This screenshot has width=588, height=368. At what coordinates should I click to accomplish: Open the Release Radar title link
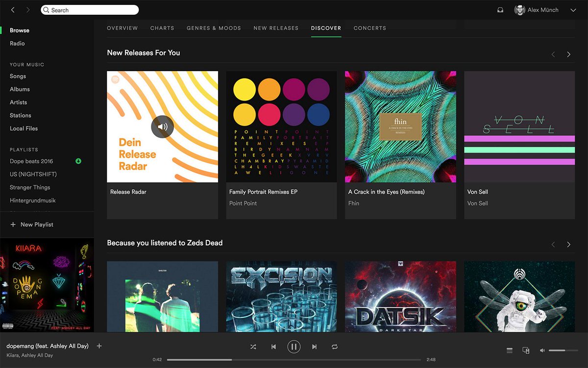[x=128, y=192]
